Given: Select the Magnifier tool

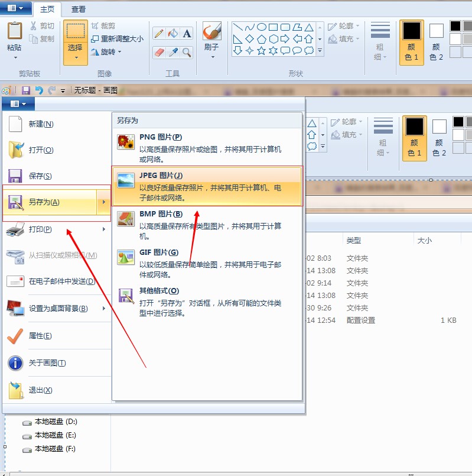Looking at the screenshot, I should pos(187,53).
